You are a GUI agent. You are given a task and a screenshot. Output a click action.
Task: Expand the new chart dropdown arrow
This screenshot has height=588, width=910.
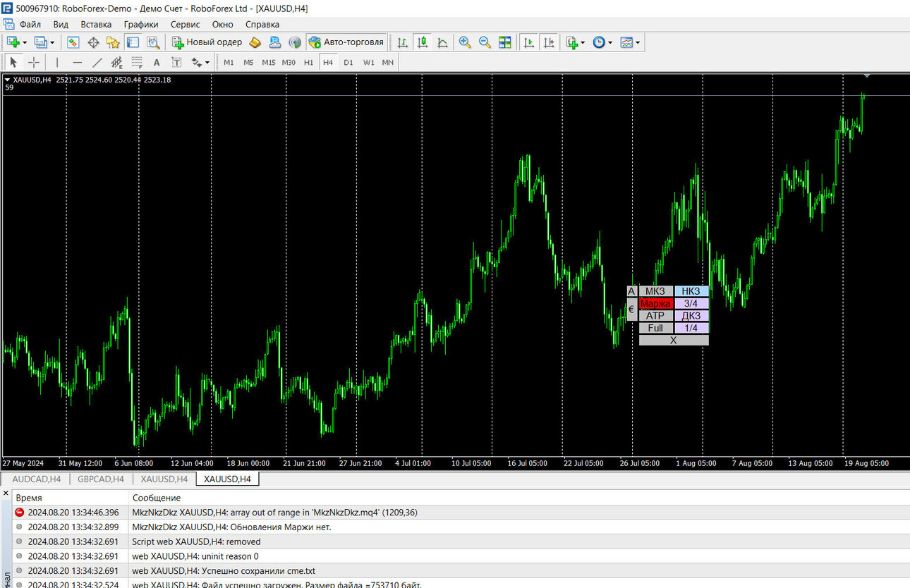point(25,42)
